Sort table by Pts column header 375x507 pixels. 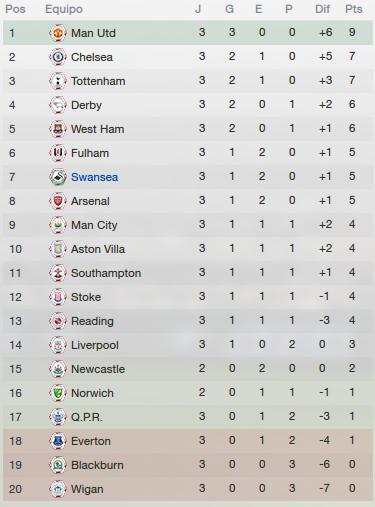coord(354,9)
